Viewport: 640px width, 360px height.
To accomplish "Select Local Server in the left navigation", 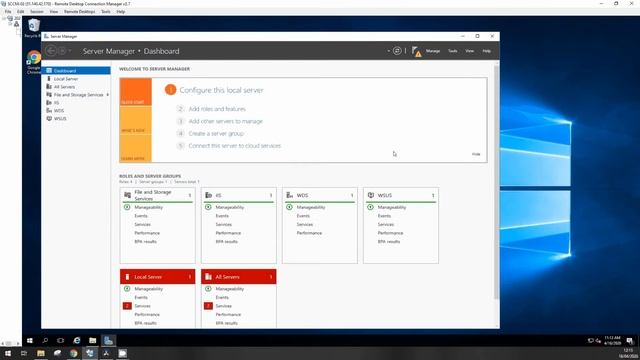I will tap(76, 79).
